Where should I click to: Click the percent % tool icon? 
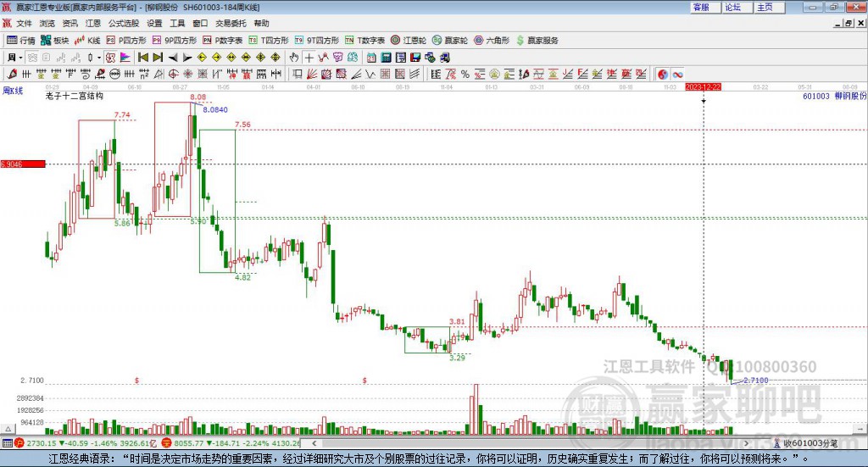[465, 74]
